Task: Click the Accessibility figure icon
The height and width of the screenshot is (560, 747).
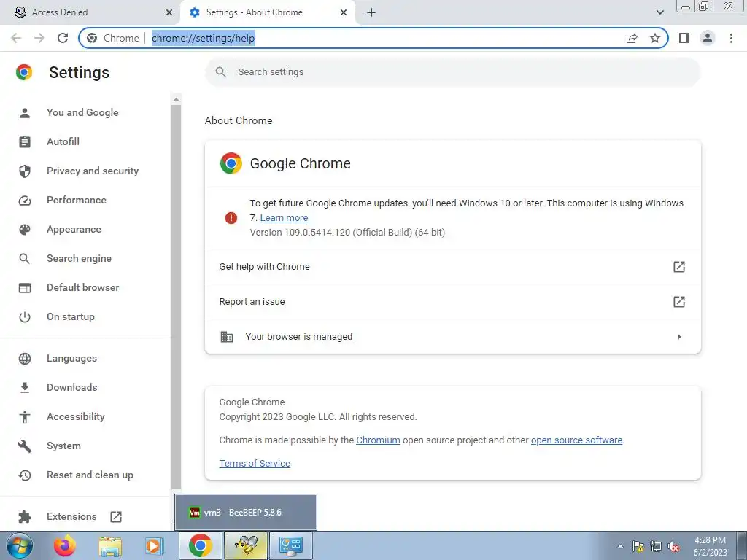Action: click(x=25, y=417)
